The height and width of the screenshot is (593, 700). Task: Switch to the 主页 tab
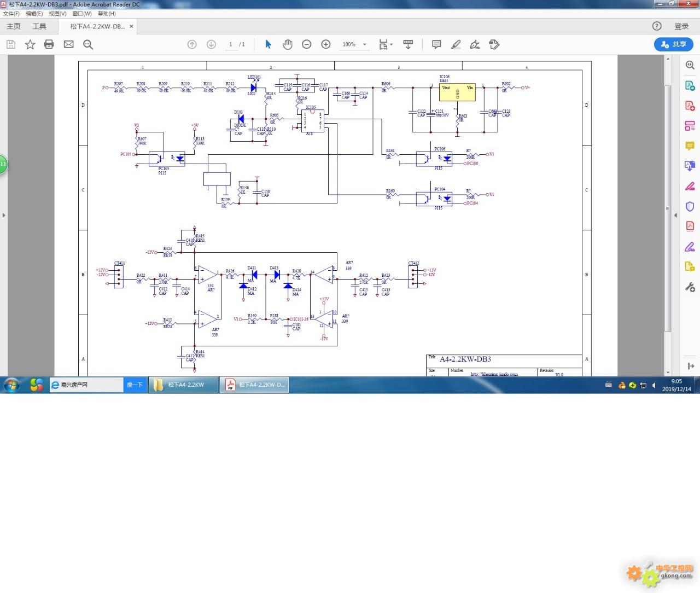coord(14,26)
